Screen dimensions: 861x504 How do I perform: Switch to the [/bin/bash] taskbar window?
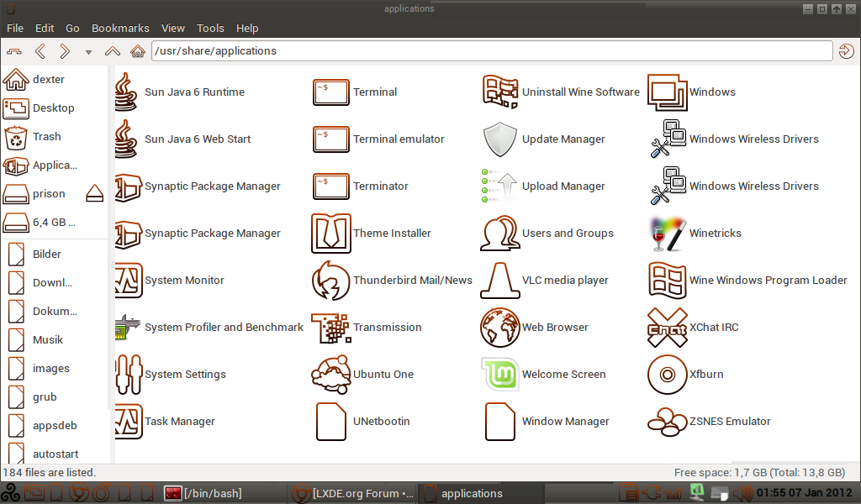point(224,493)
